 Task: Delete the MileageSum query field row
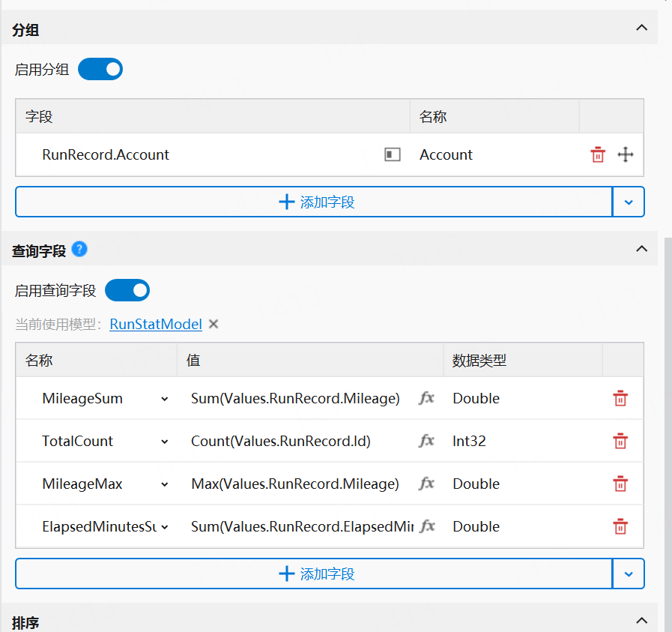(620, 398)
